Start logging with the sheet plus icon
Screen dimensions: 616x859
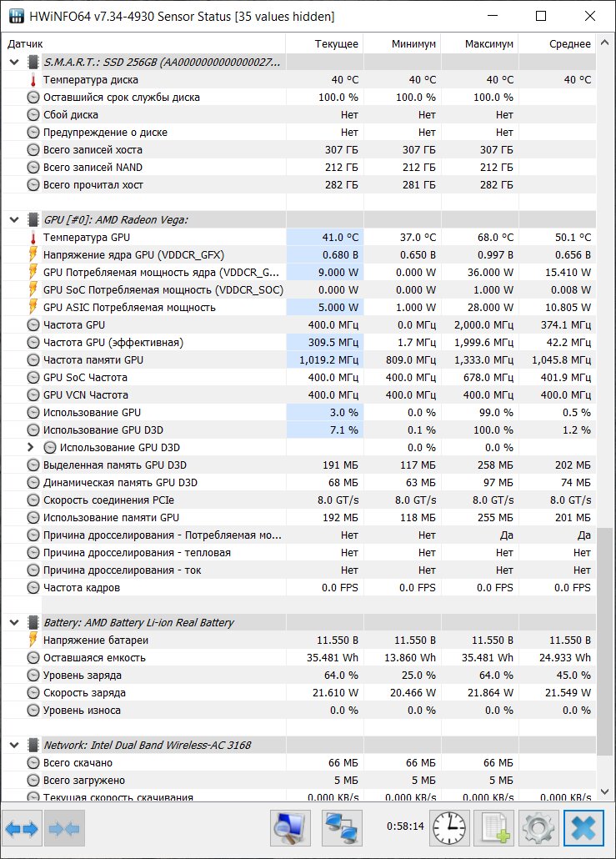(x=495, y=828)
